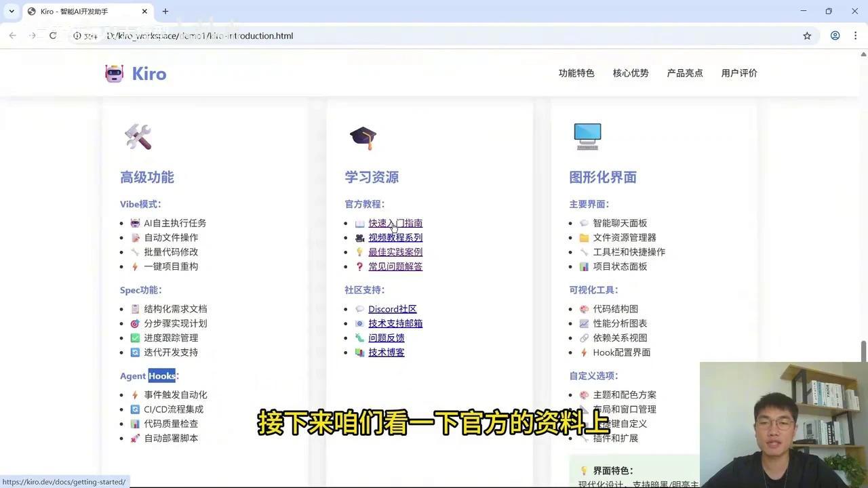Click the books icon beside 技术博客
This screenshot has width=868, height=488.
click(x=359, y=352)
